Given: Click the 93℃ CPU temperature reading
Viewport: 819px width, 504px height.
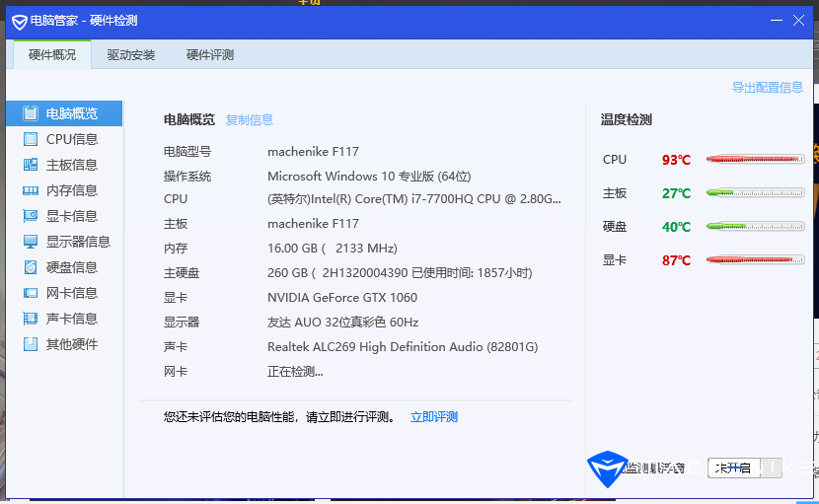Looking at the screenshot, I should click(x=676, y=160).
